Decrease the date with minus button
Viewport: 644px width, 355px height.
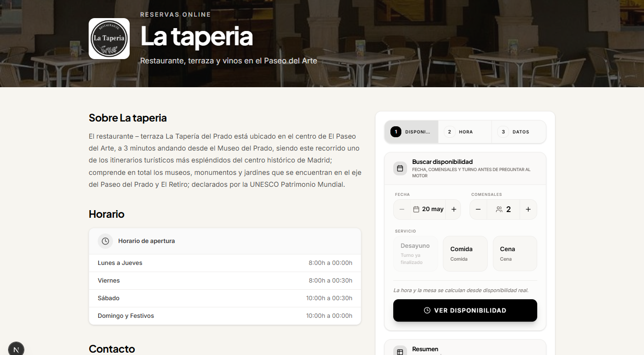[402, 209]
